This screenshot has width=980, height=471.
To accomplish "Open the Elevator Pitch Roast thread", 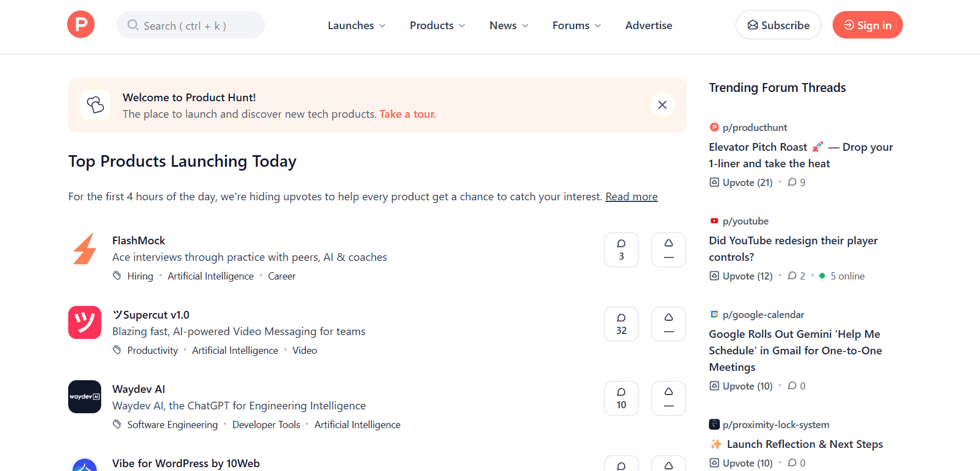I will pyautogui.click(x=801, y=155).
